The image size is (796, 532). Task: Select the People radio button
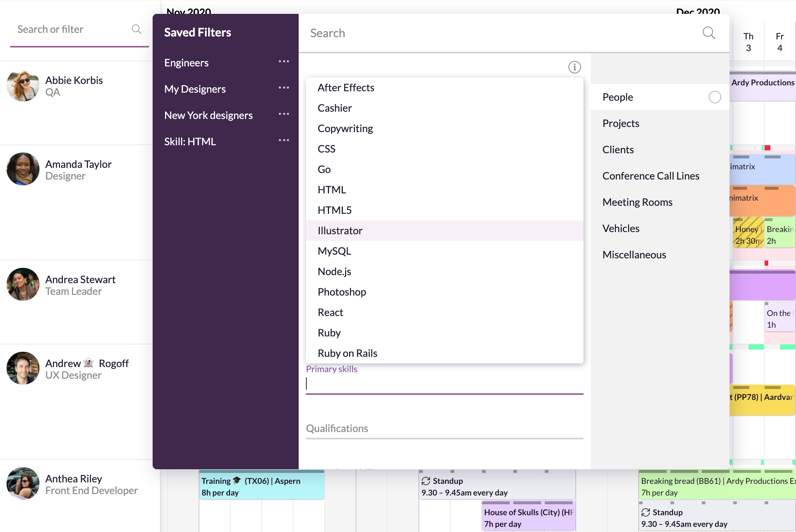coord(715,97)
